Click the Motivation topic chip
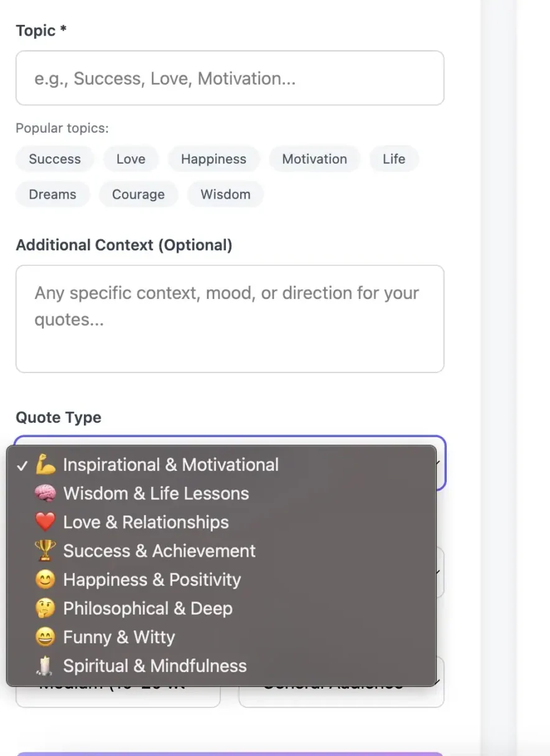Screen dimensions: 550x756 pos(314,159)
